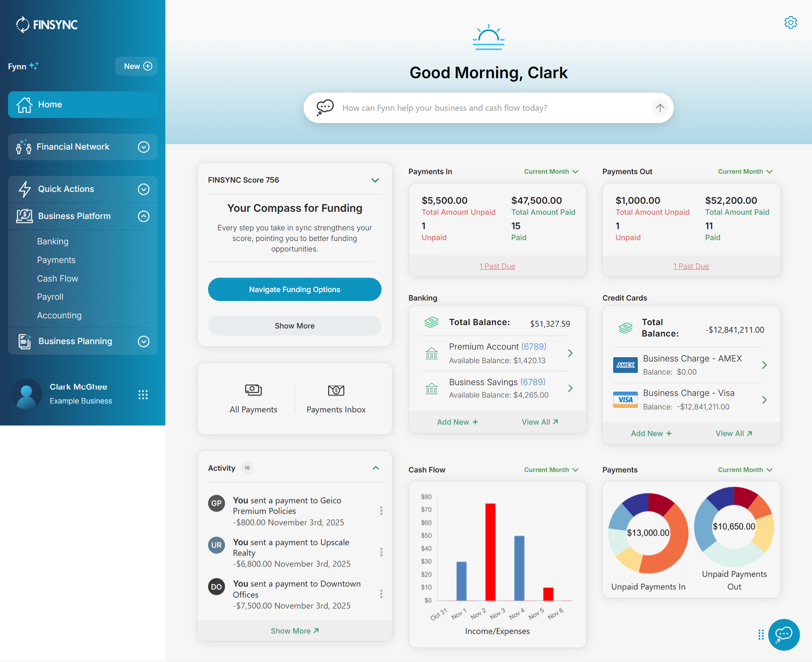This screenshot has width=812, height=662.
Task: Click Navigate Funding Options
Action: pos(294,289)
